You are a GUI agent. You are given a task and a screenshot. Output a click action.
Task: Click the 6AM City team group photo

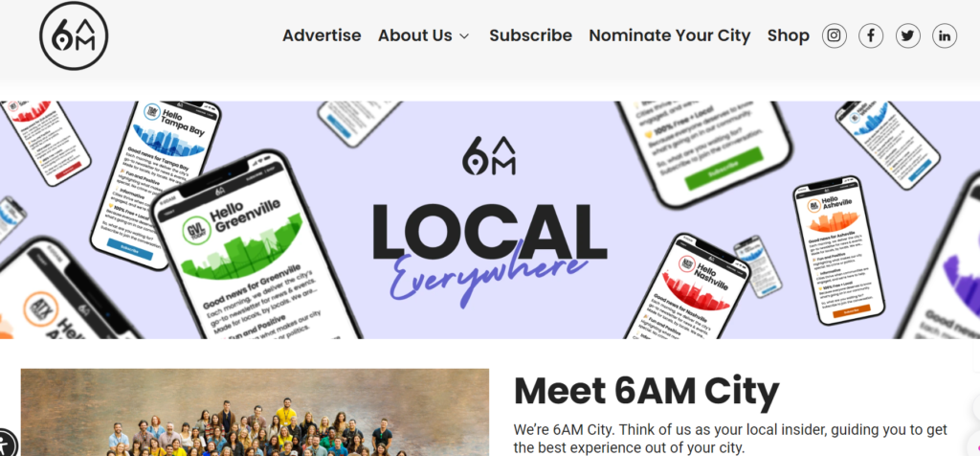(x=255, y=412)
